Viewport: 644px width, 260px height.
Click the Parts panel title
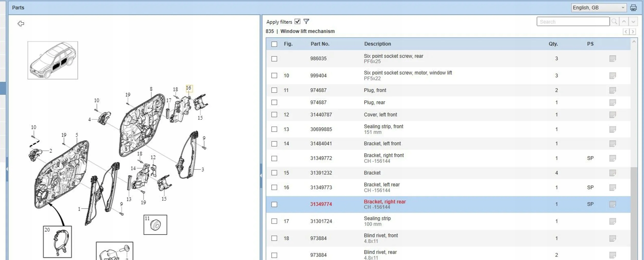click(18, 8)
